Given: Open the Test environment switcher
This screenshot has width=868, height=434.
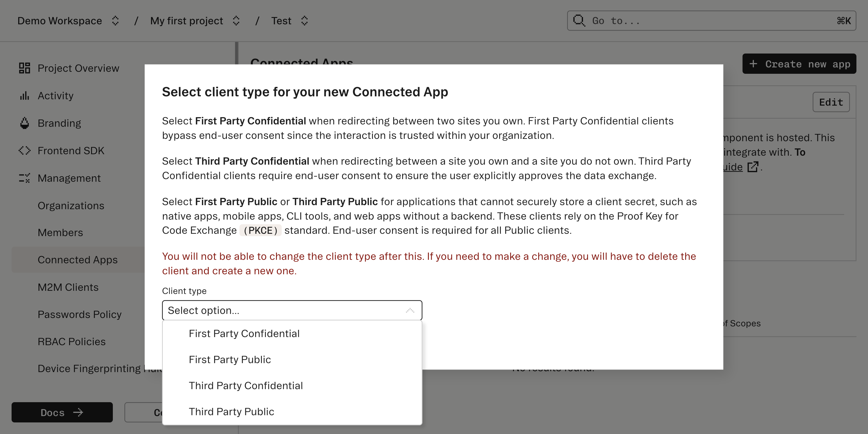Looking at the screenshot, I should (304, 21).
